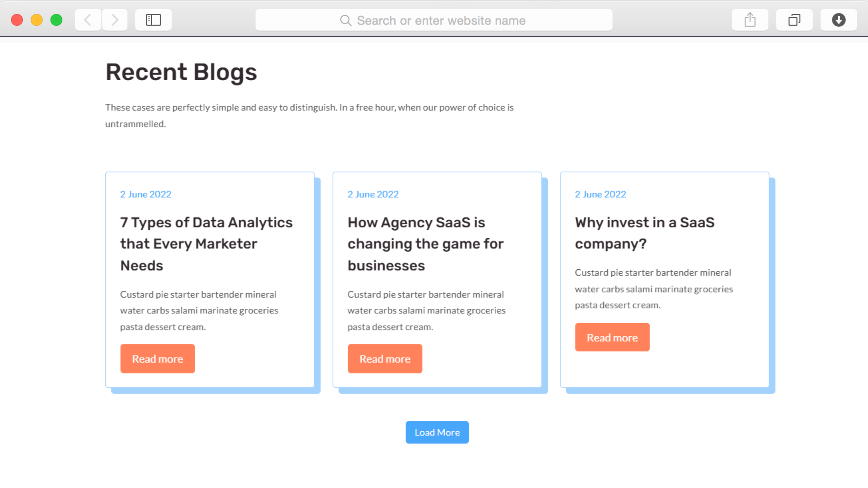Viewport: 868px width, 488px height.
Task: Toggle the sidebar panel icon
Action: click(153, 20)
